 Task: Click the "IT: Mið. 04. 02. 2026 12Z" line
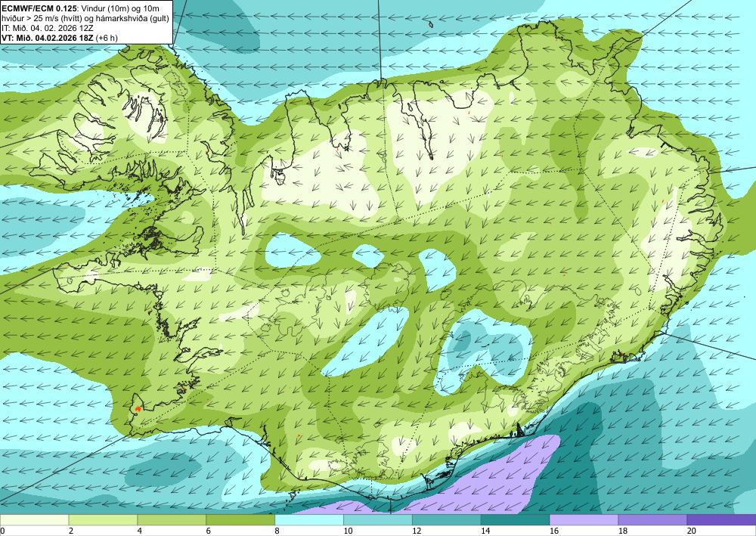click(x=47, y=28)
